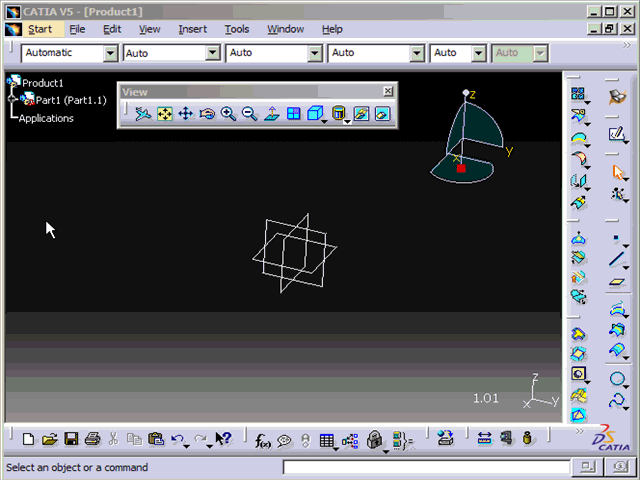Image resolution: width=640 pixels, height=480 pixels.
Task: Open the Edit menu
Action: 112,29
